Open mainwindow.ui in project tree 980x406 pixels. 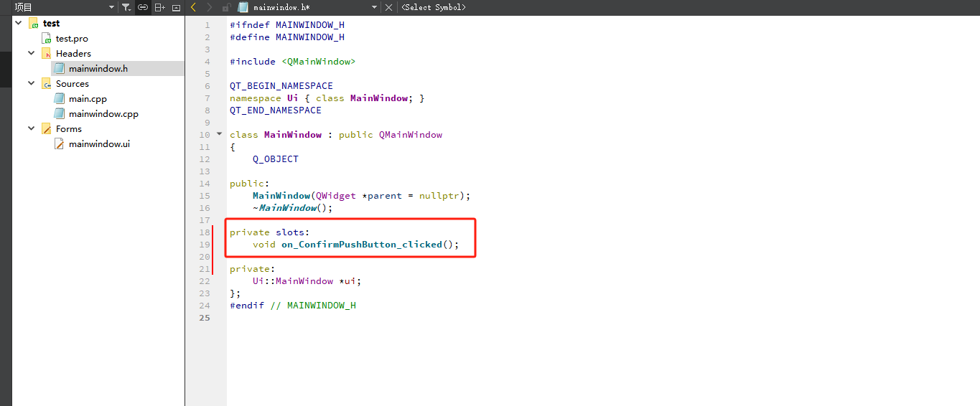99,143
